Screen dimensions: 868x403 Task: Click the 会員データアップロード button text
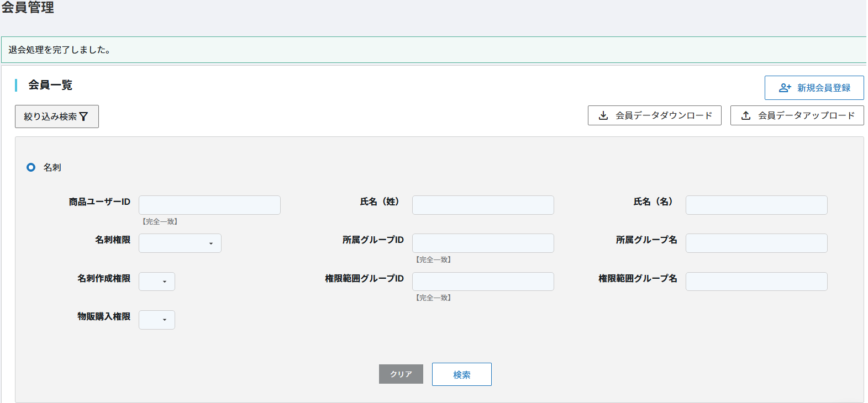point(806,115)
